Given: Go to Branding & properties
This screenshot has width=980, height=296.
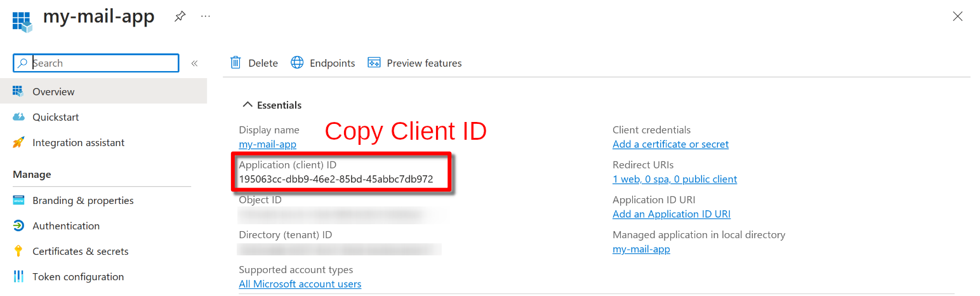Looking at the screenshot, I should [83, 201].
